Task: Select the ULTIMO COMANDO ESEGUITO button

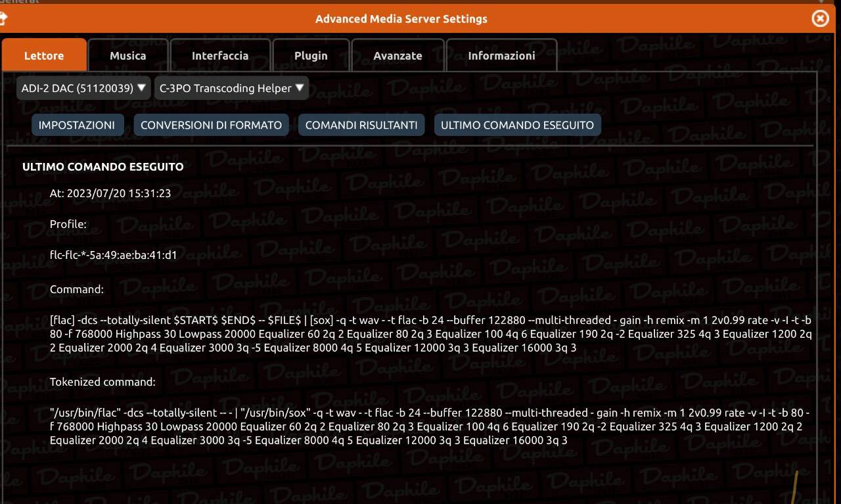Action: click(517, 125)
